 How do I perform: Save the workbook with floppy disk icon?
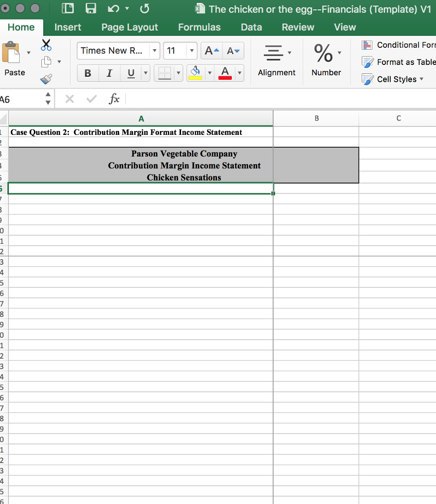[91, 8]
